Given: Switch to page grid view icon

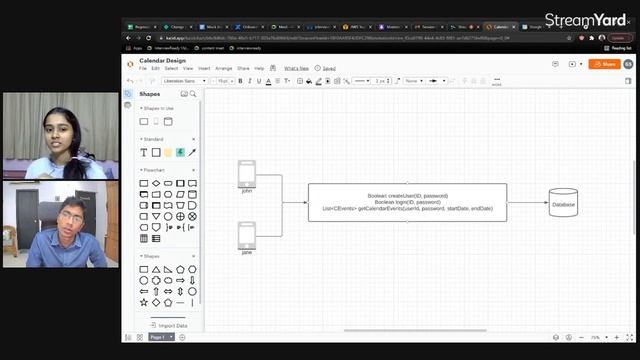Looking at the screenshot, I should point(140,337).
